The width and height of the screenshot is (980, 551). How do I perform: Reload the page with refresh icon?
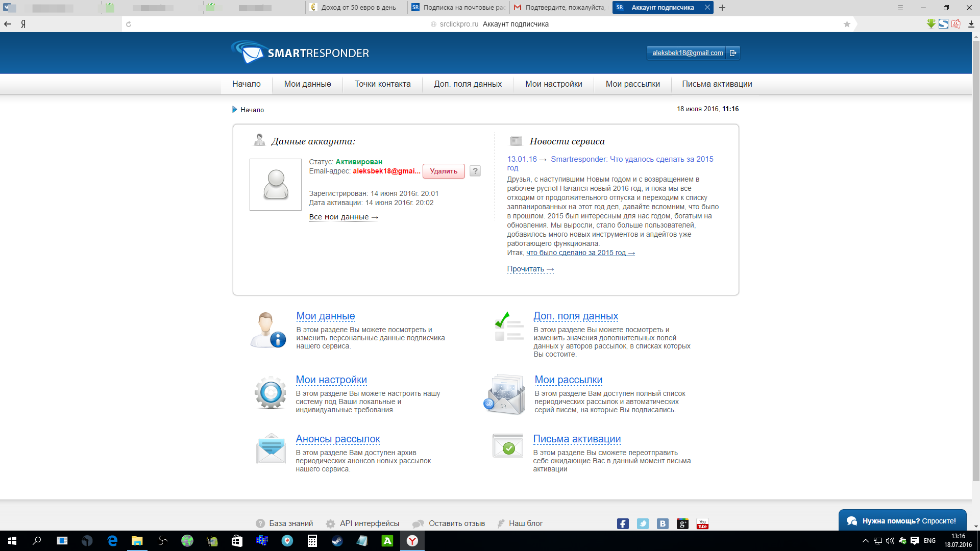129,24
